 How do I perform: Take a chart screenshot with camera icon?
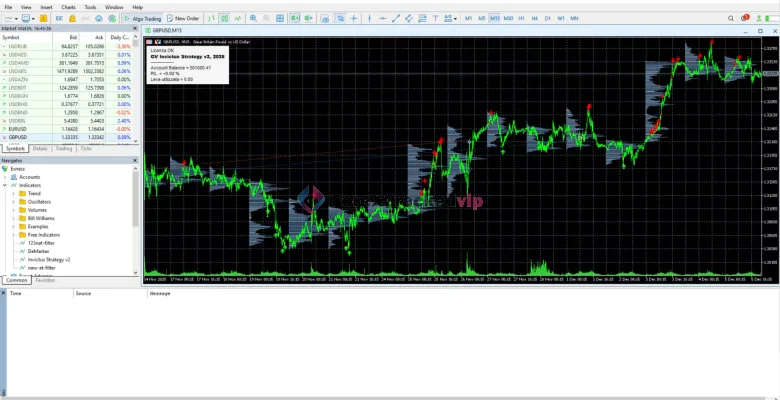coord(325,18)
